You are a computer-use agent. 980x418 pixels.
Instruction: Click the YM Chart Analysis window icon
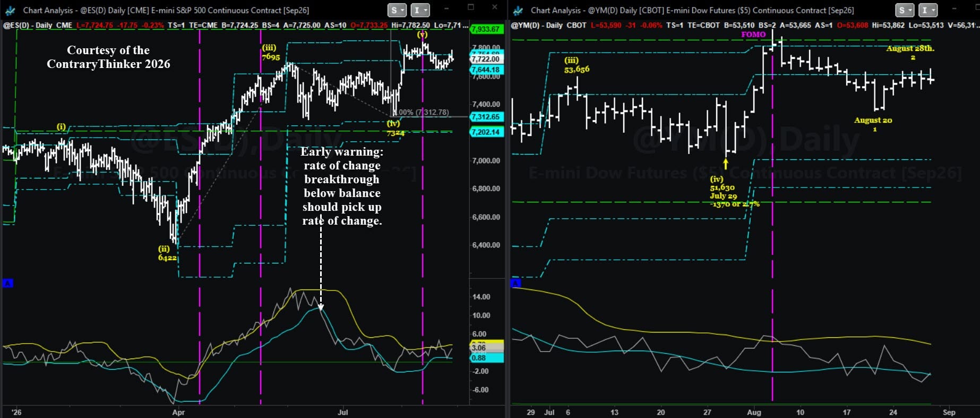pos(518,10)
